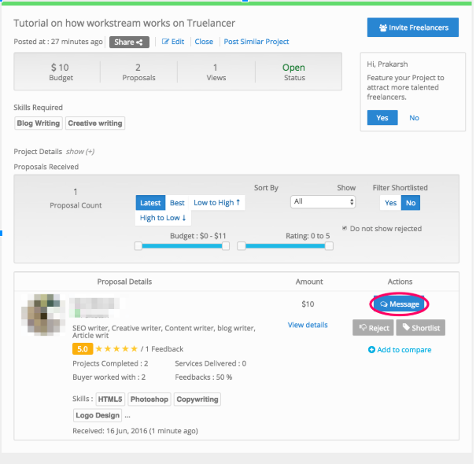
Task: Open View details for the $10 proposal
Action: tap(308, 326)
